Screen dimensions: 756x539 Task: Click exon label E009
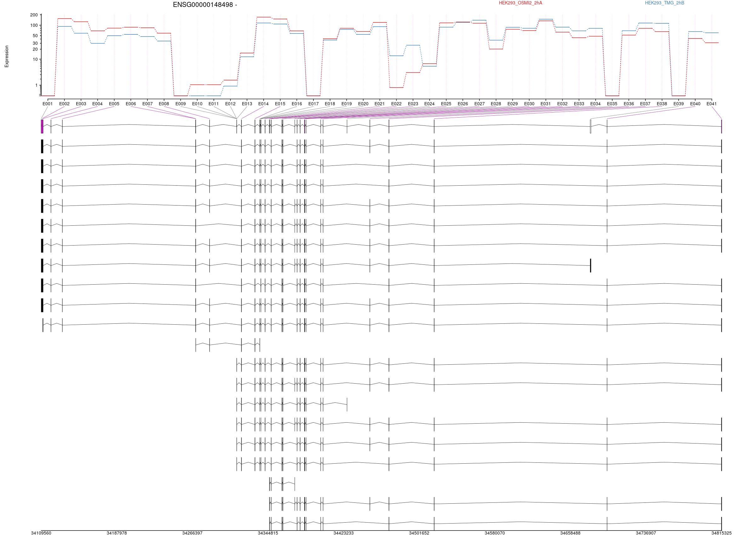(x=181, y=104)
